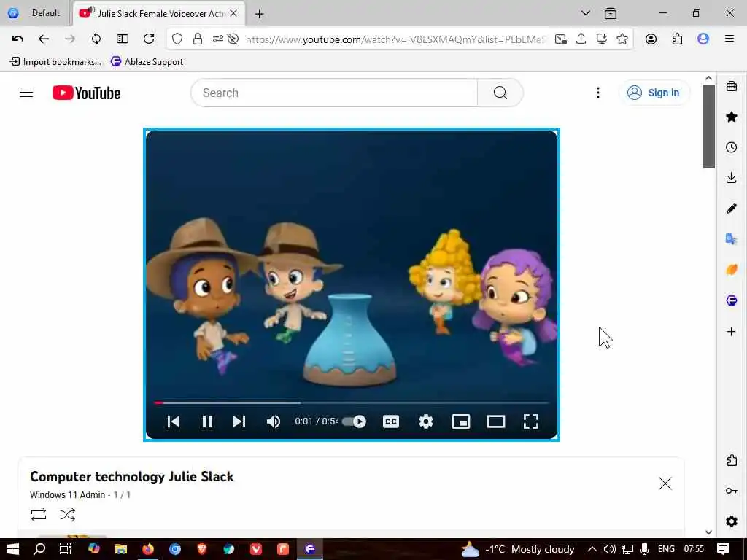
Task: Bookmark this page with the star
Action: point(622,39)
